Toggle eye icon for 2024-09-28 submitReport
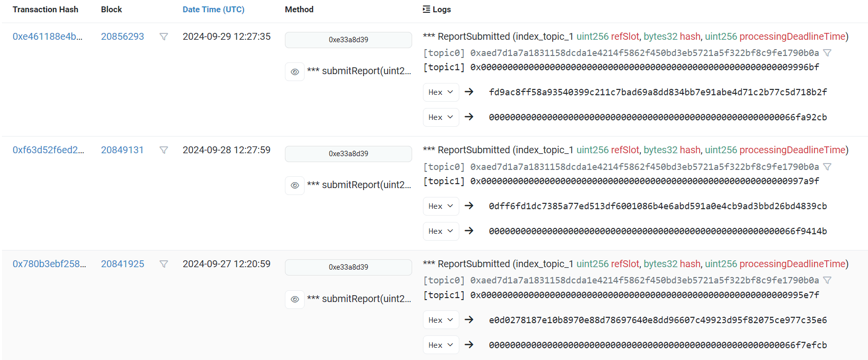Image resolution: width=868 pixels, height=360 pixels. click(x=295, y=186)
